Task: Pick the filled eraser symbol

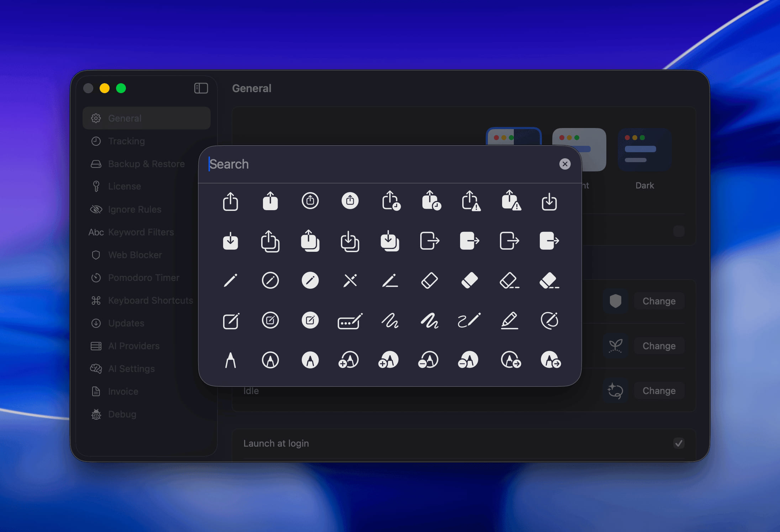Action: [x=469, y=281]
